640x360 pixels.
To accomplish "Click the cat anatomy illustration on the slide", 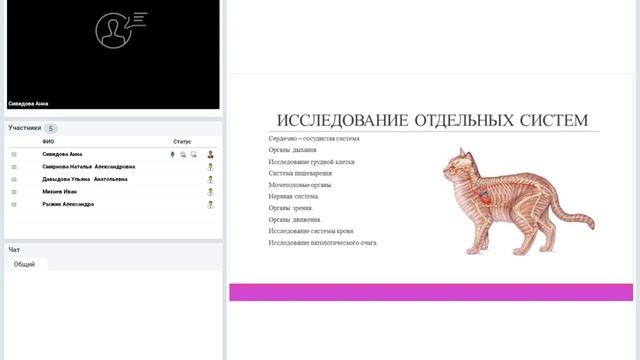I will pyautogui.click(x=519, y=201).
